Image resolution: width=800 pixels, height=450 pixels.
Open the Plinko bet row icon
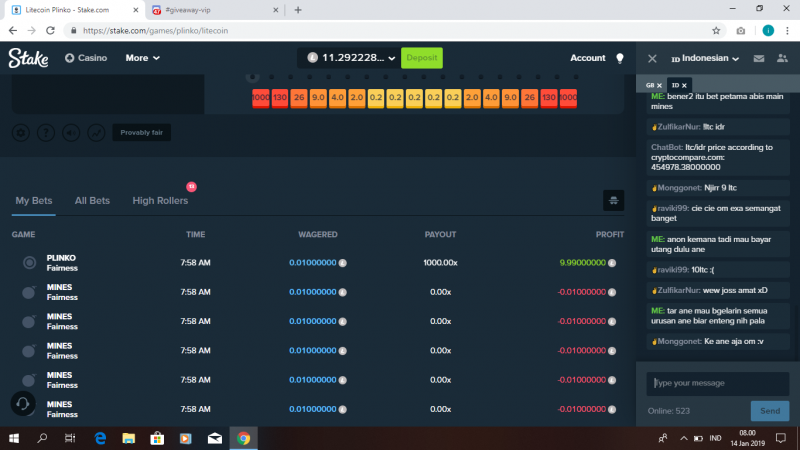(x=29, y=263)
